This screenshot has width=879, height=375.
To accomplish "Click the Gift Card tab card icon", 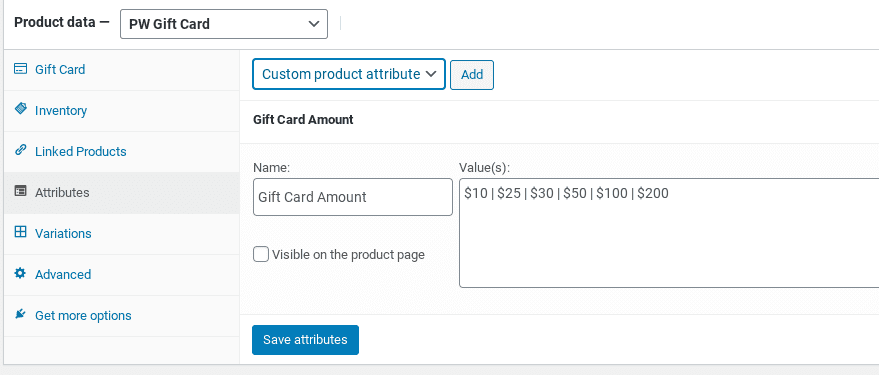I will 20,70.
